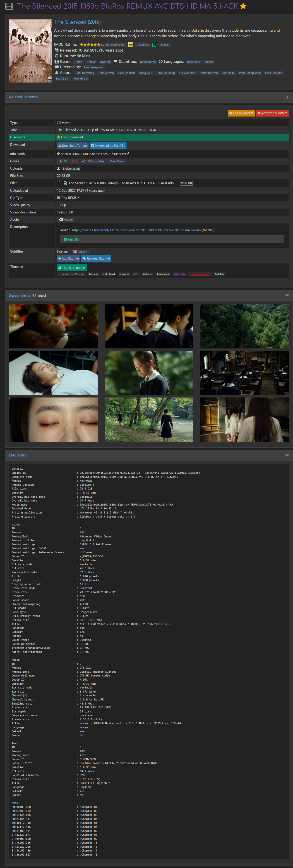The height and width of the screenshot is (868, 293).
Task: Collapse the MediaInfo section chevron
Action: [x=287, y=455]
